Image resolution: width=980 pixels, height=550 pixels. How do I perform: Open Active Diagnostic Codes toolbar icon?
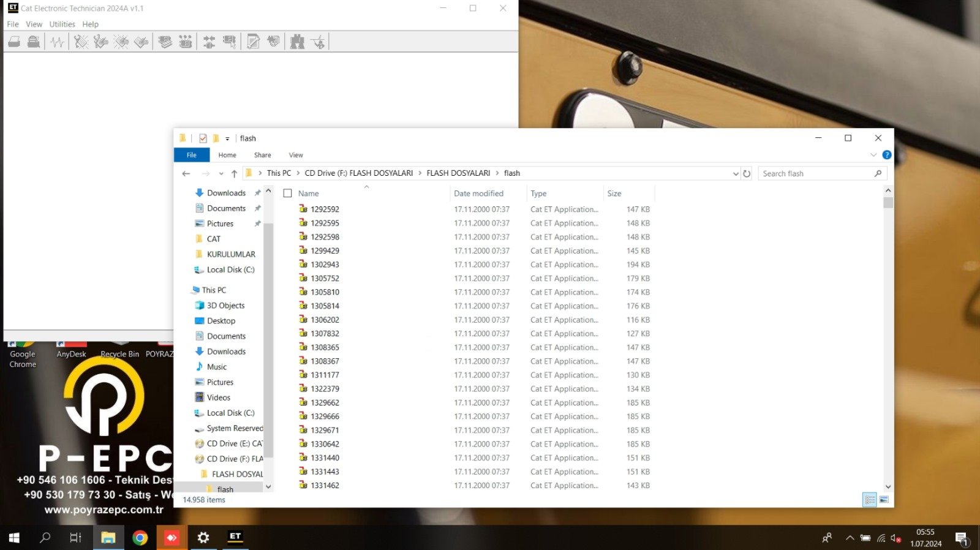pyautogui.click(x=81, y=42)
